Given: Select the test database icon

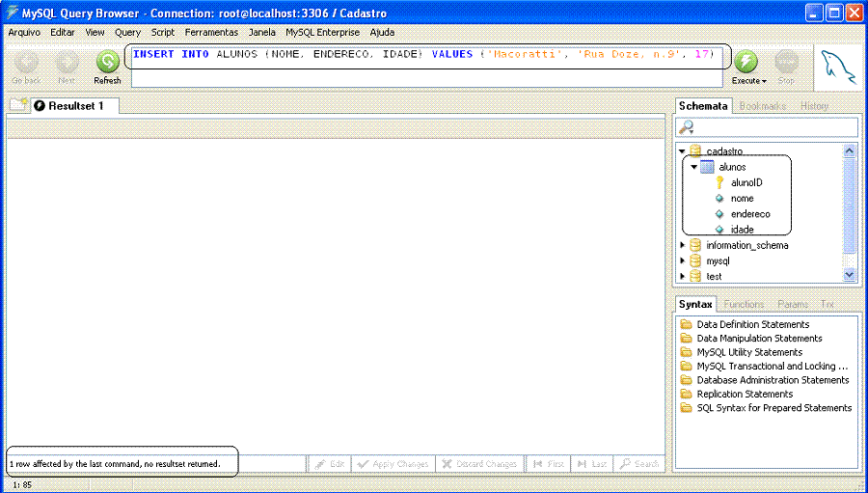Looking at the screenshot, I should (x=695, y=276).
